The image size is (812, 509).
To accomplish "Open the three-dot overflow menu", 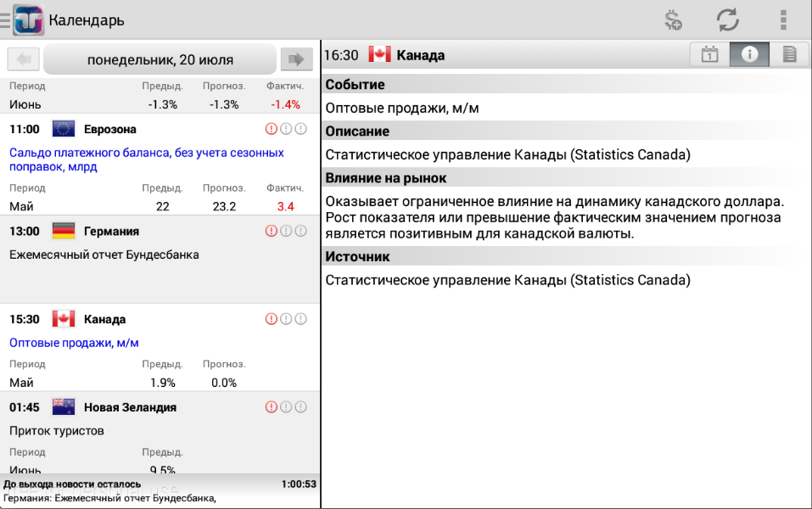I will [x=783, y=20].
